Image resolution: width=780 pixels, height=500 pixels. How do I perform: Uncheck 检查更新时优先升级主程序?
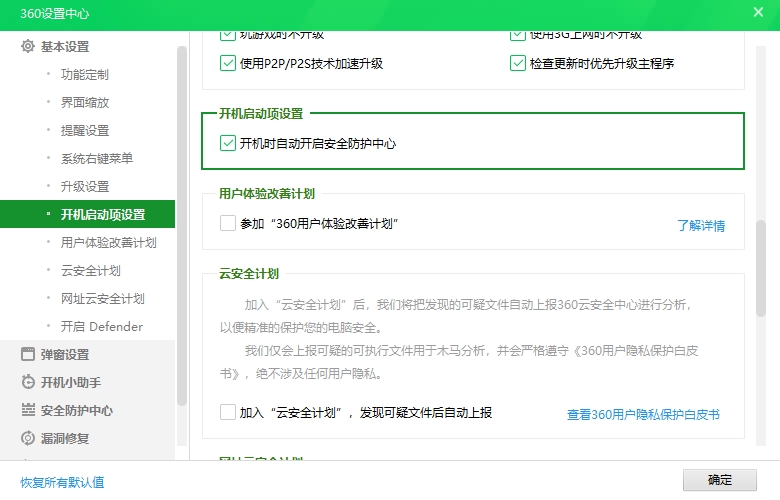pos(518,63)
